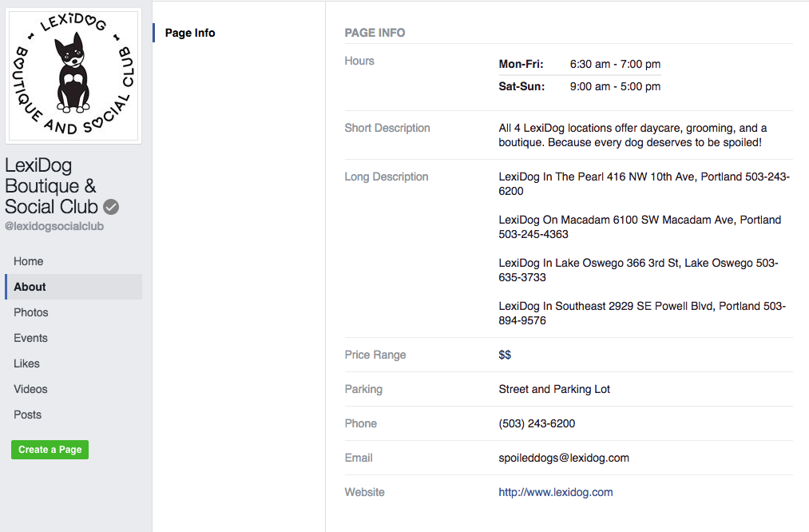The image size is (809, 532).
Task: Click the short description text
Action: [x=633, y=135]
